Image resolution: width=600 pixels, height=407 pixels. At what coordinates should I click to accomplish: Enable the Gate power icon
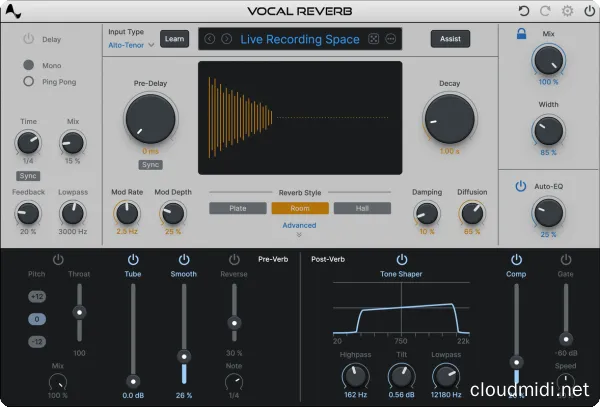point(566,259)
